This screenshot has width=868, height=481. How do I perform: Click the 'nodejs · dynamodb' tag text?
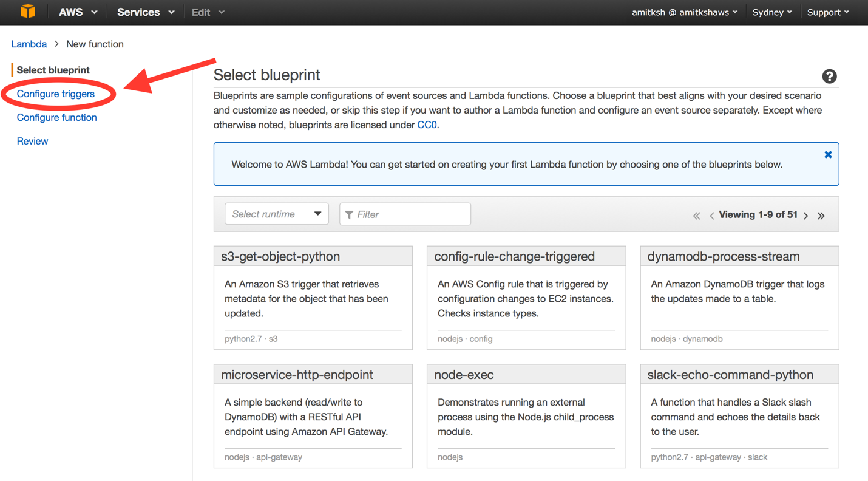(687, 339)
